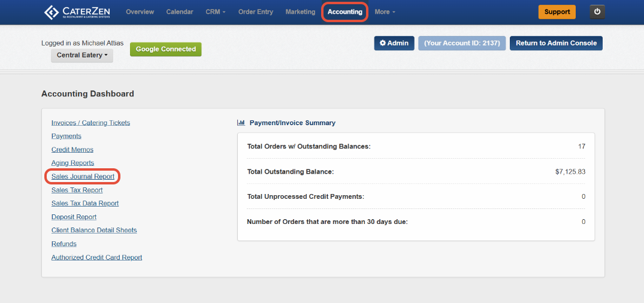Click the $7,125.83 outstanding balance value
The height and width of the screenshot is (303, 644).
pyautogui.click(x=570, y=172)
